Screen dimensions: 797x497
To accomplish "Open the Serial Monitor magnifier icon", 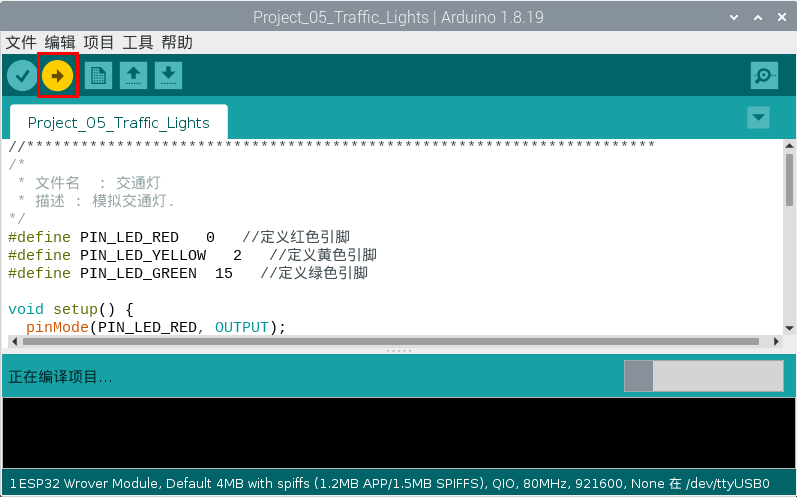I will click(764, 76).
